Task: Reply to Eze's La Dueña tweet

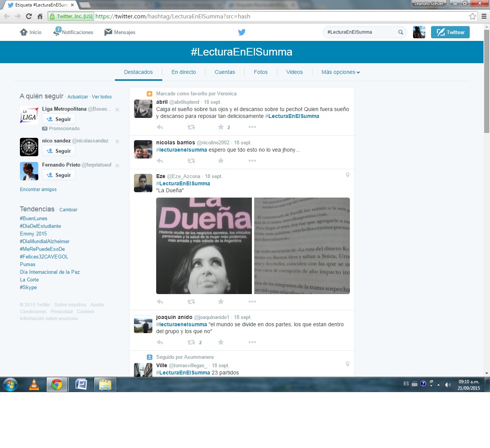Action: (x=160, y=302)
